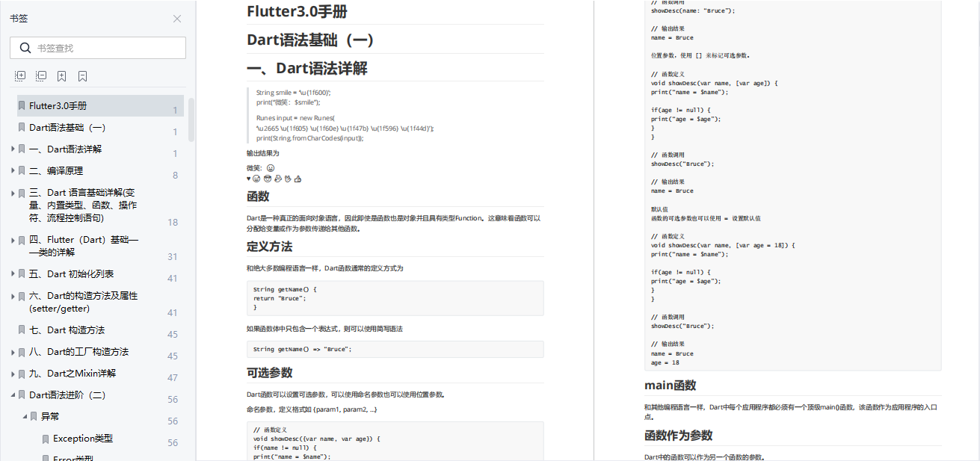The height and width of the screenshot is (461, 980).
Task: Click the 定义方法 heading in the document
Action: [x=269, y=247]
